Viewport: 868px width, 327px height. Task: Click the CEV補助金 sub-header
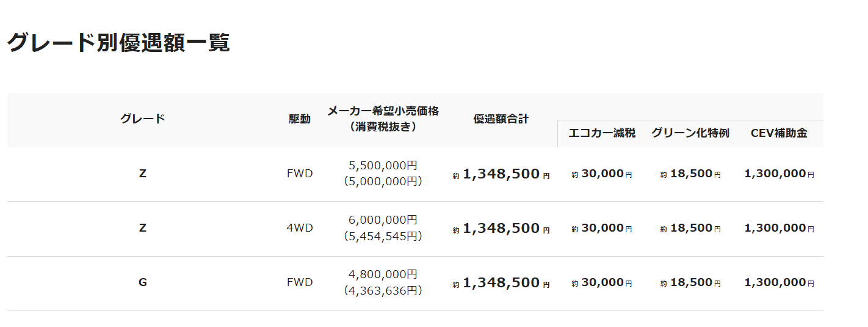click(779, 133)
